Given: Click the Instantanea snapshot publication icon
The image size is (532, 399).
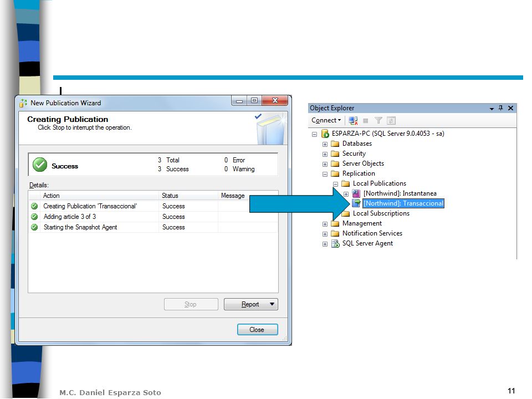Looking at the screenshot, I should click(x=356, y=193).
